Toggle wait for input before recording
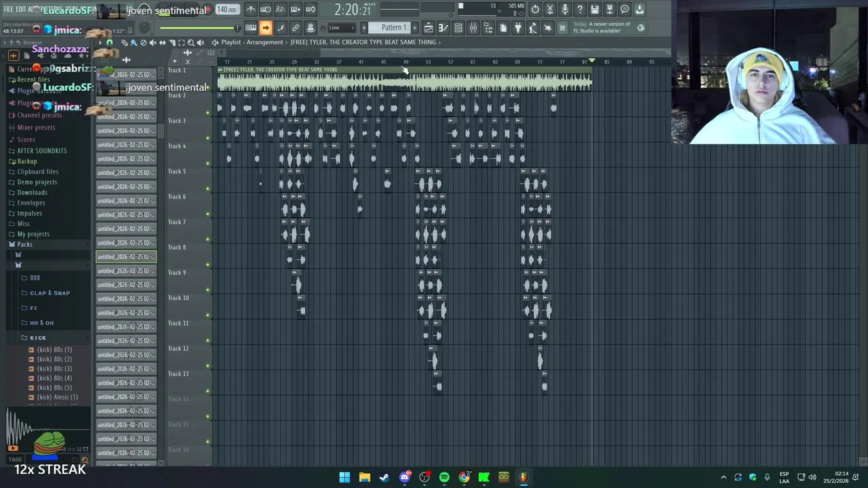 pos(266,9)
